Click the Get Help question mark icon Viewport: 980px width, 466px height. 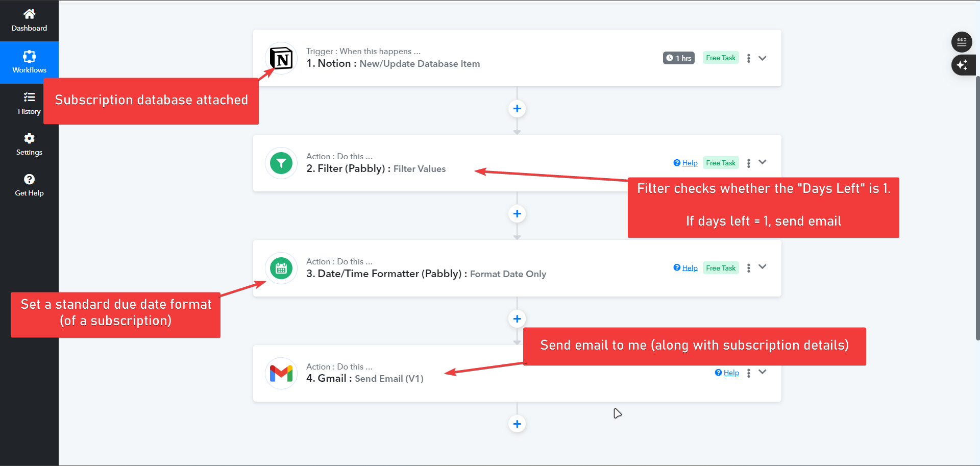click(x=29, y=179)
